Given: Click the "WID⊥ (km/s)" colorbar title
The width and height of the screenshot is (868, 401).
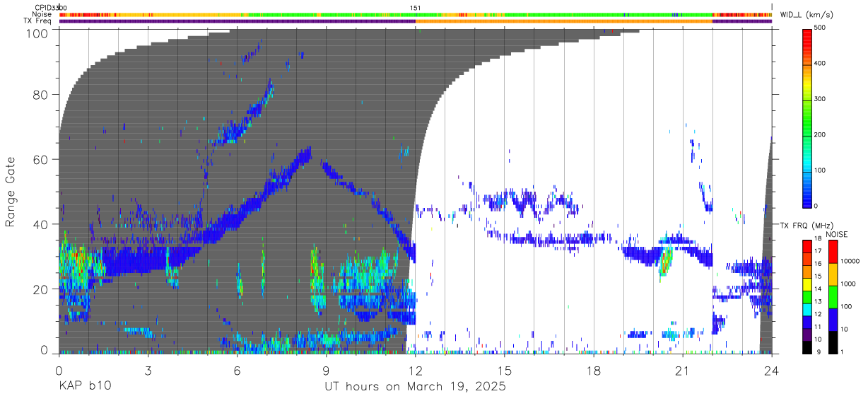Looking at the screenshot, I should 809,14.
